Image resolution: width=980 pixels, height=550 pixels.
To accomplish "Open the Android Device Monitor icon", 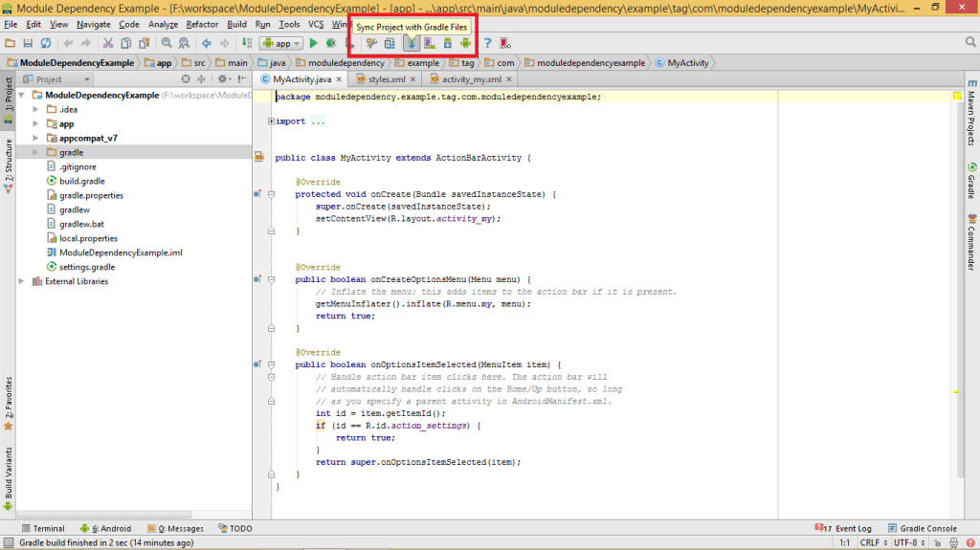I will click(x=466, y=43).
